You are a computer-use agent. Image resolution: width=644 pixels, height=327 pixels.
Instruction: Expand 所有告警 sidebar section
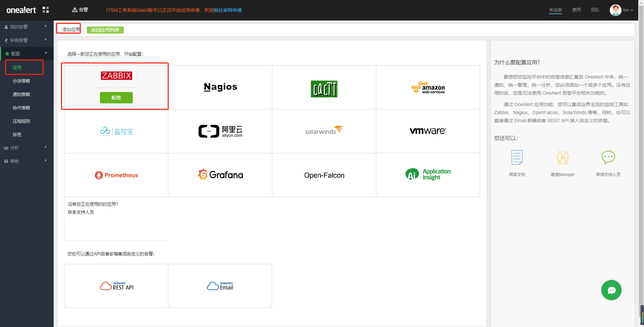27,40
